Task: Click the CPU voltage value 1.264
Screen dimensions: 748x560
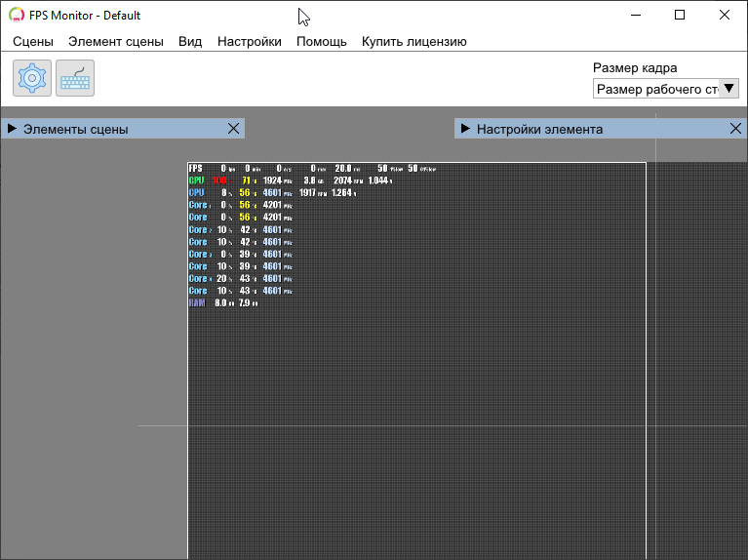Action: pos(341,193)
